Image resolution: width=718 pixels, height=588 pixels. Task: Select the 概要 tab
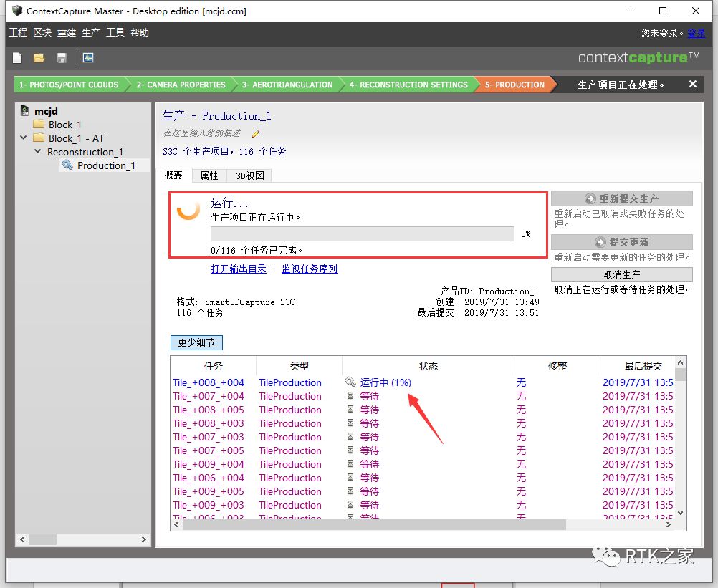[173, 175]
